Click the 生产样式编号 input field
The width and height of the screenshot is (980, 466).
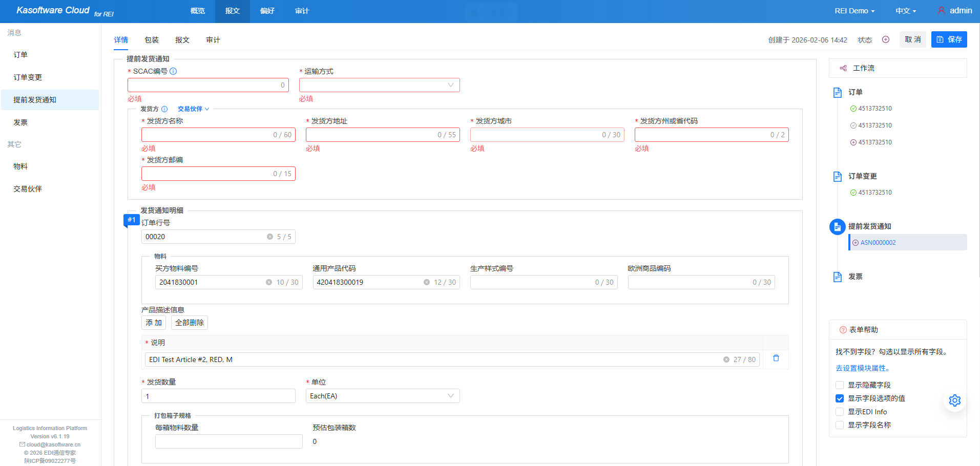544,282
